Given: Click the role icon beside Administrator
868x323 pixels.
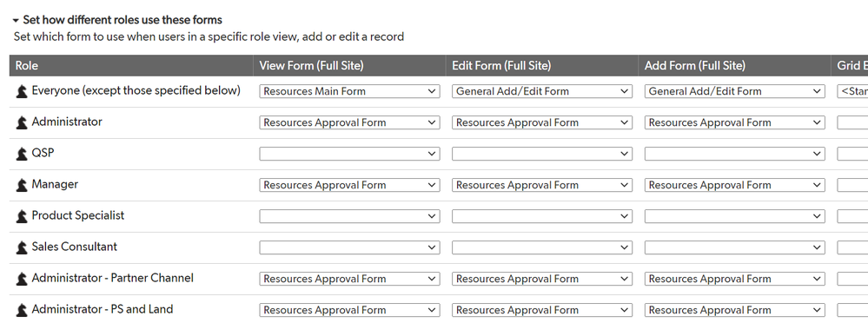Looking at the screenshot, I should [22, 122].
